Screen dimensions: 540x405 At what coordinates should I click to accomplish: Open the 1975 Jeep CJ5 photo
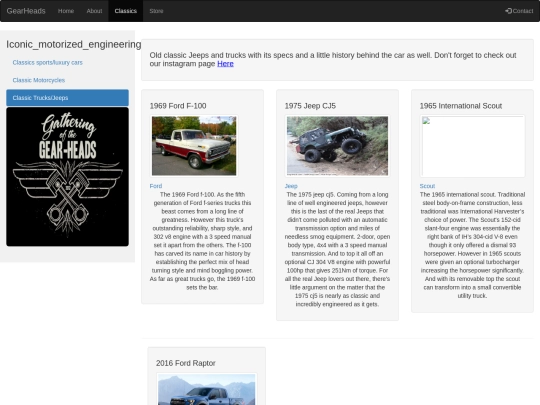(x=338, y=146)
